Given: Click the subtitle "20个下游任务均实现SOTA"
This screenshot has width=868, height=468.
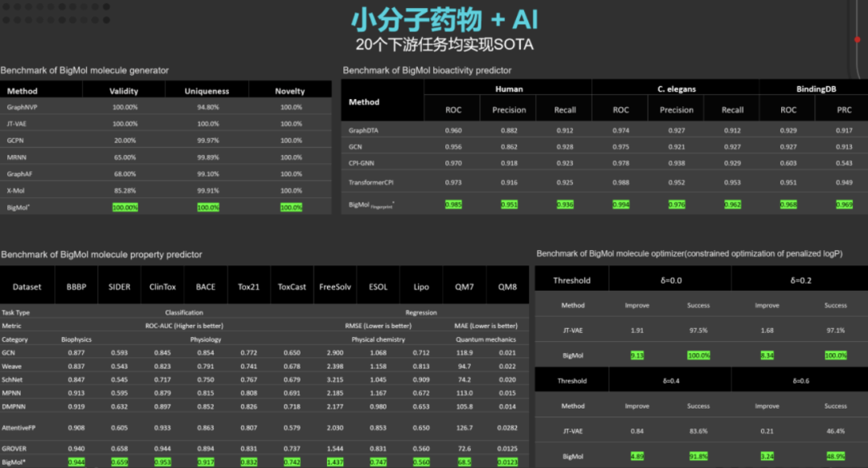Looking at the screenshot, I should (444, 44).
